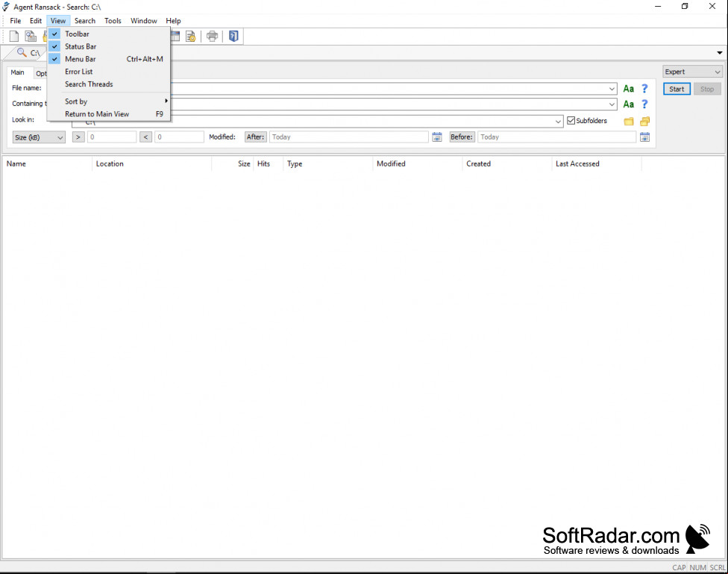
Task: Sort results by the Name column
Action: pyautogui.click(x=47, y=163)
